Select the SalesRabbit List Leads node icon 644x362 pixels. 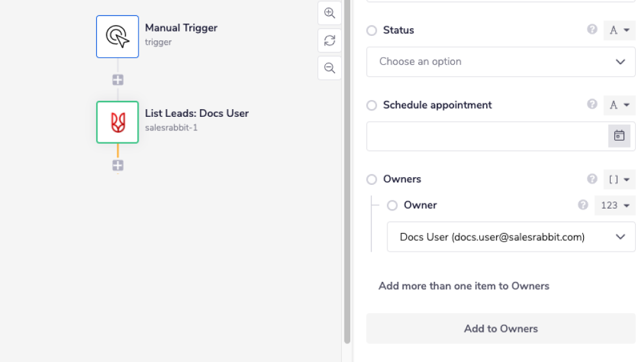point(117,122)
